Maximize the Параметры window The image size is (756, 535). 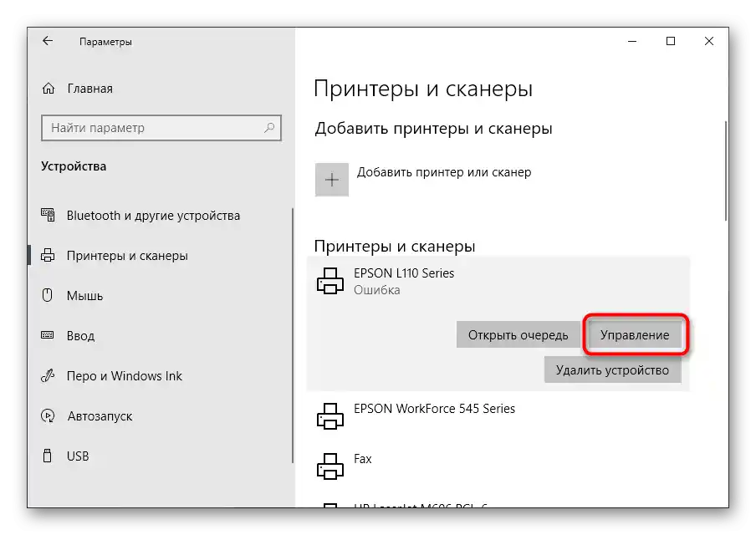pos(670,42)
